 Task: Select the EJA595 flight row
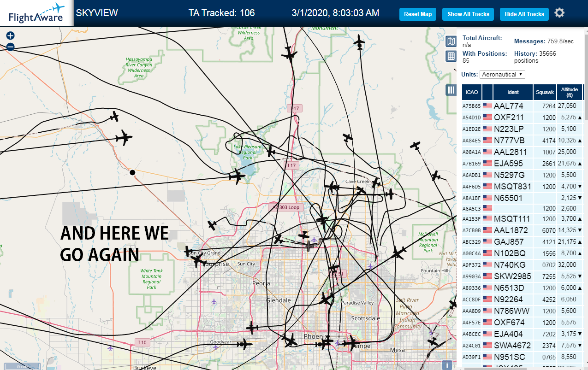point(522,164)
